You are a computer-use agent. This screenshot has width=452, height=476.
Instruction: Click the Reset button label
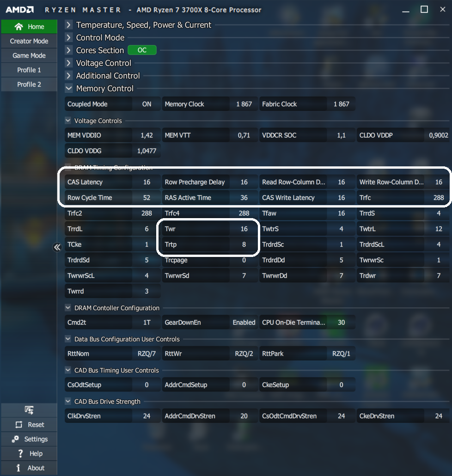point(36,425)
